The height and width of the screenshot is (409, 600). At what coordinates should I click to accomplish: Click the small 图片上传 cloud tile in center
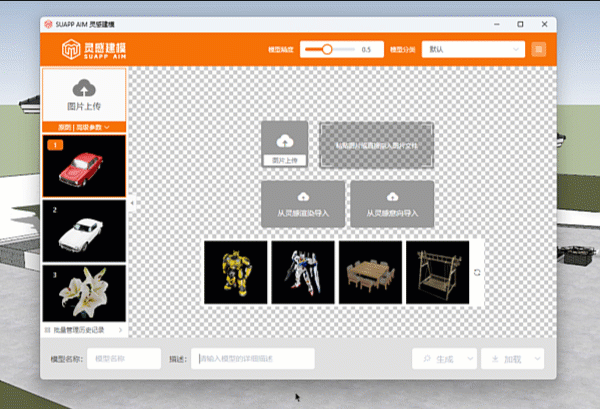click(x=285, y=144)
